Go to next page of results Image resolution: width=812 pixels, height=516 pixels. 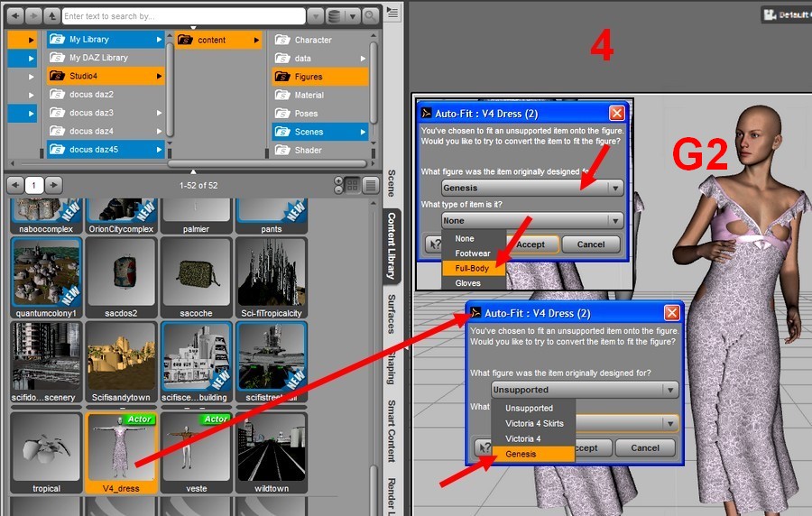53,185
